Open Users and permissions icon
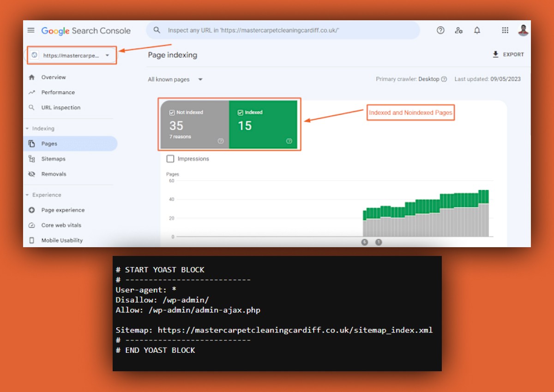Screen dimensions: 554x392 point(458,30)
